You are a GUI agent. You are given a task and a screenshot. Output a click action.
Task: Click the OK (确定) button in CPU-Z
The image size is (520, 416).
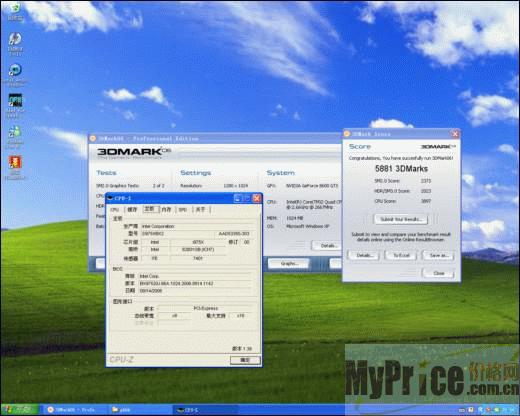click(x=245, y=360)
